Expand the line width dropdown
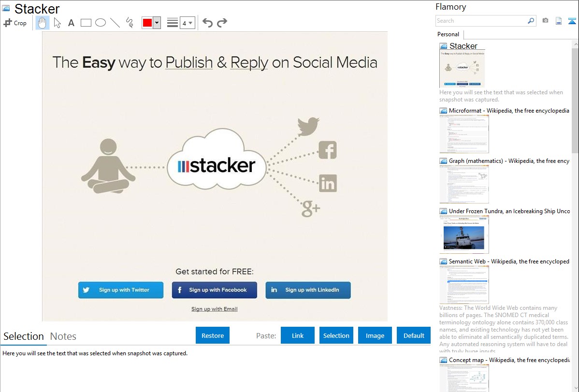Image resolution: width=579 pixels, height=392 pixels. [x=188, y=23]
